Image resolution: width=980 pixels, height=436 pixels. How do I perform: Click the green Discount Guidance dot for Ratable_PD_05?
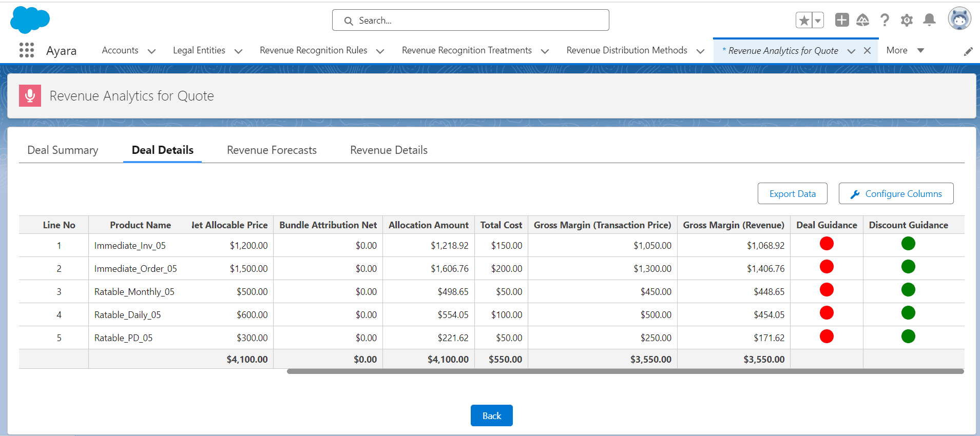[x=908, y=336]
